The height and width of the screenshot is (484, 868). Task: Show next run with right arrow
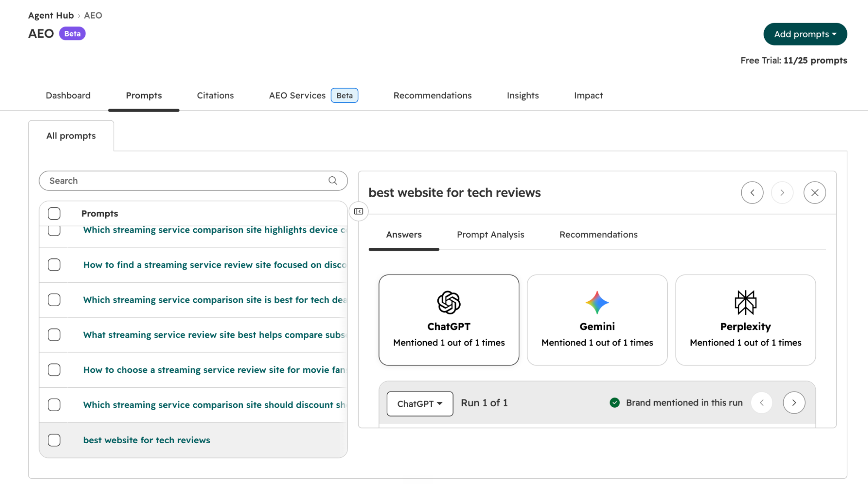(x=794, y=403)
